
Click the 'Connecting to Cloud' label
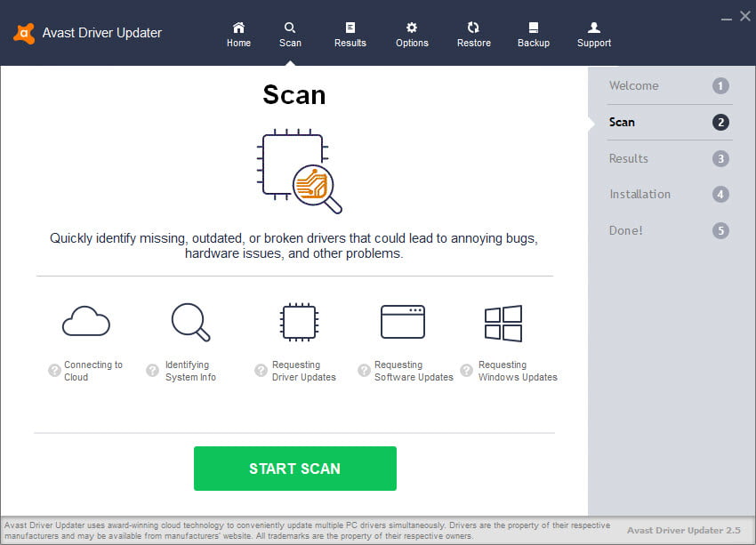(x=93, y=371)
